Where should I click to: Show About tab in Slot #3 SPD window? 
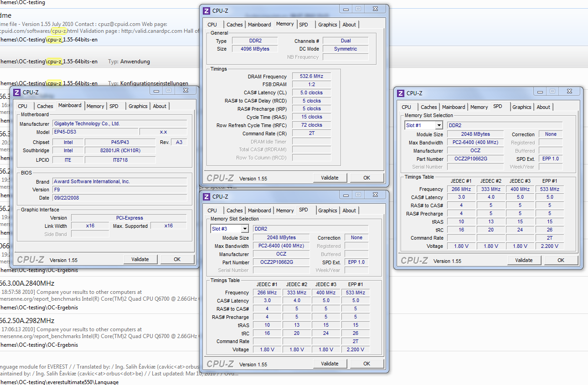(349, 210)
